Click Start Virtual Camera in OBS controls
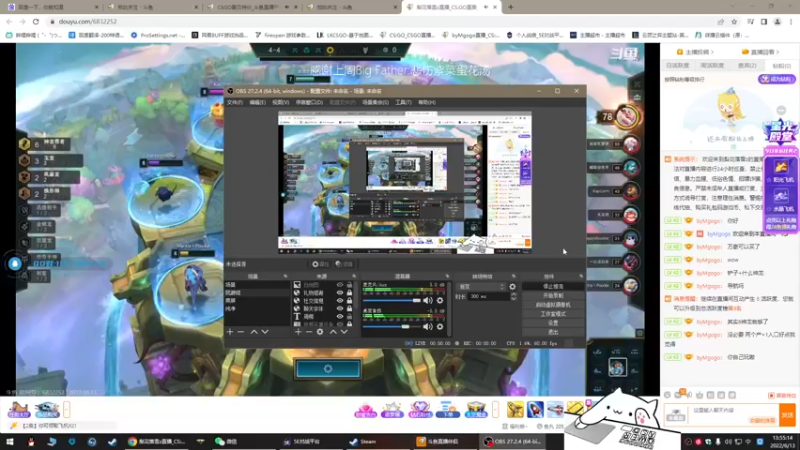 [x=553, y=305]
